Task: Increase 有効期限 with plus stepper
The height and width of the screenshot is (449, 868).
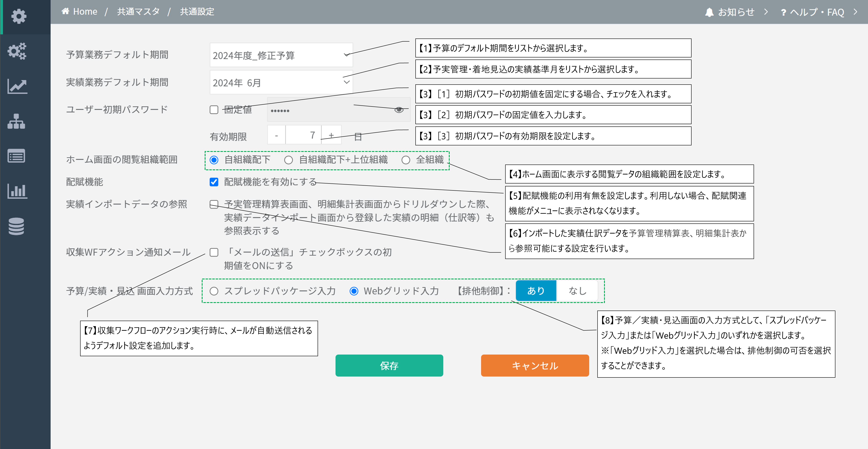Action: click(x=331, y=135)
